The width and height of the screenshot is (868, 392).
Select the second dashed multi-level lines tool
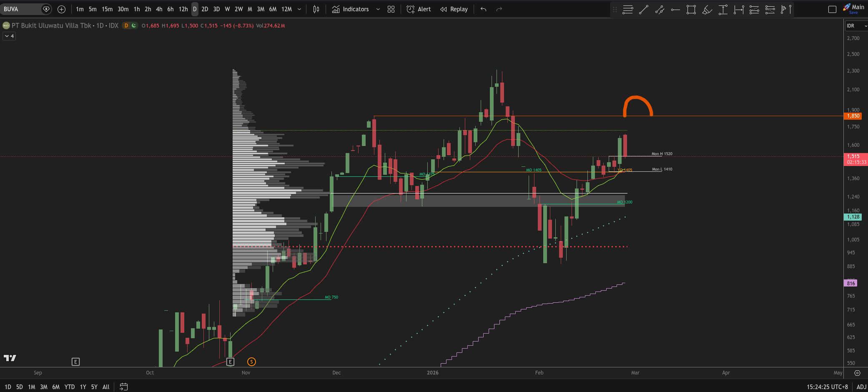pos(770,10)
